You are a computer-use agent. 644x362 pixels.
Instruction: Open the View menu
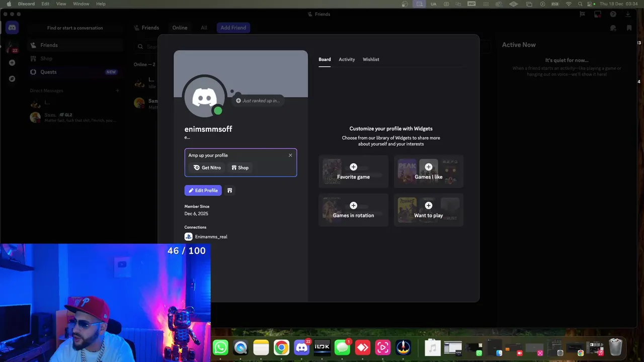61,4
